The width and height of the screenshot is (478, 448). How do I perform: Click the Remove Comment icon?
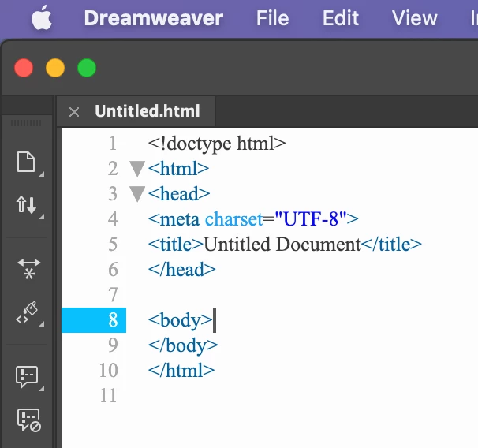(28, 420)
